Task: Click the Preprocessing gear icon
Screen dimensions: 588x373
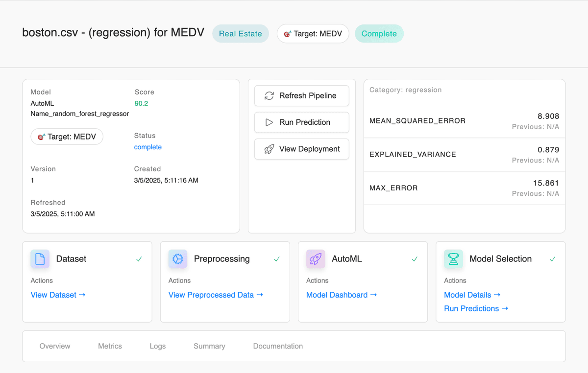Action: tap(178, 259)
